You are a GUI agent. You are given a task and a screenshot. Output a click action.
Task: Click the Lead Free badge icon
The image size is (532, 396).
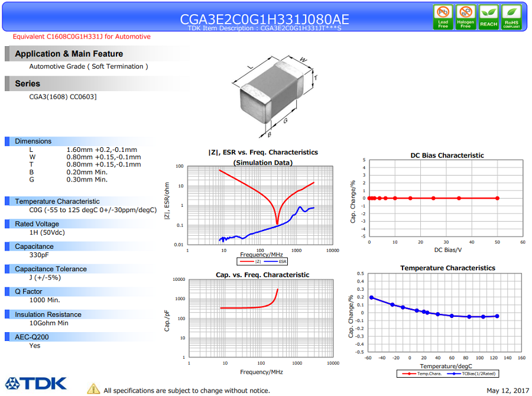tap(443, 17)
